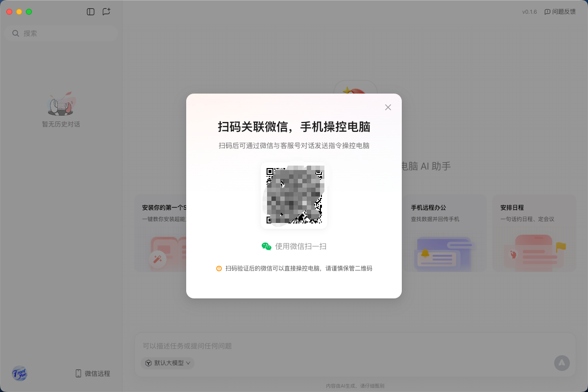Expand the 默认大模型 model dropdown
This screenshot has width=588, height=392.
coord(168,363)
